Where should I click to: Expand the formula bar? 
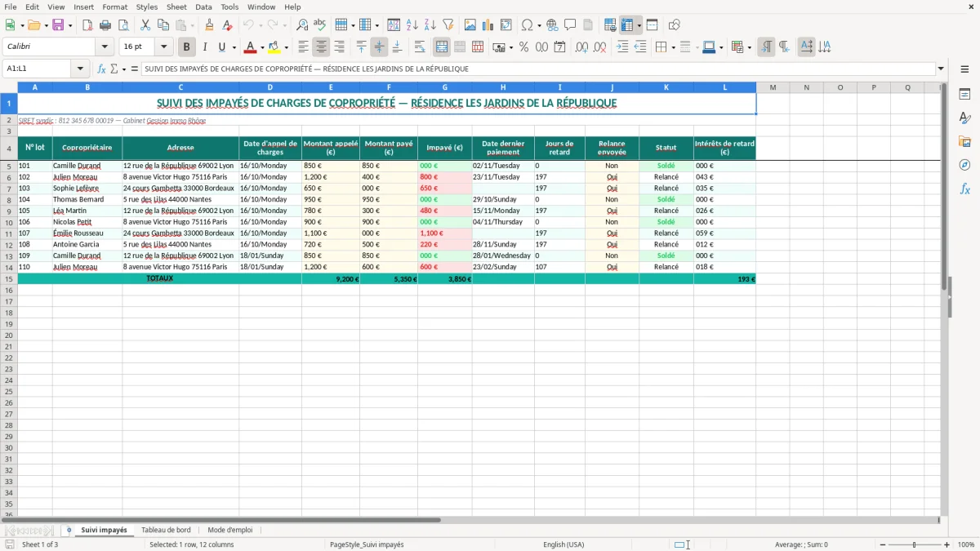pos(941,69)
